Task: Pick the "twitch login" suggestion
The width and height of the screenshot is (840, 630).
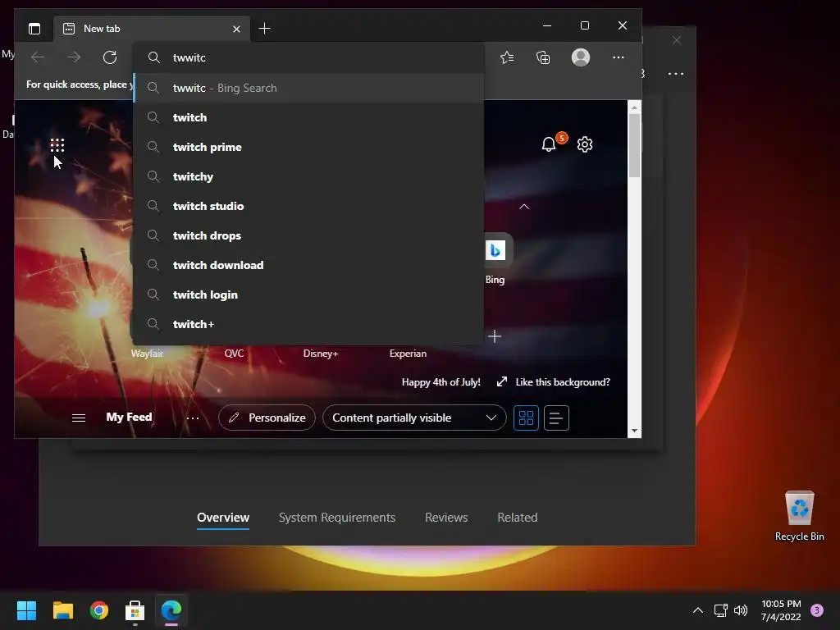Action: pyautogui.click(x=309, y=294)
